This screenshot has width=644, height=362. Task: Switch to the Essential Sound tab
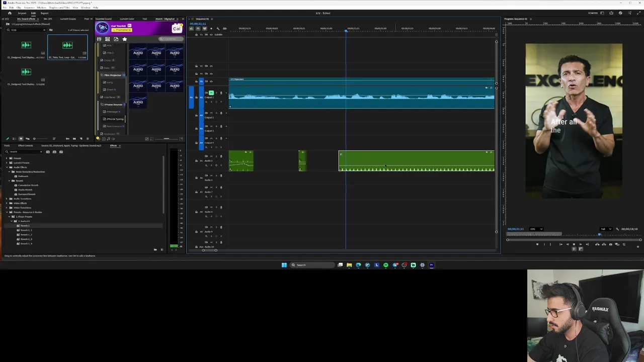click(104, 19)
